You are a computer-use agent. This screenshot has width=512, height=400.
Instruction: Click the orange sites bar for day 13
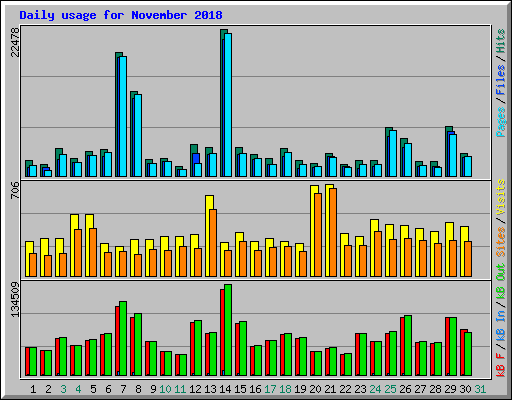point(213,243)
